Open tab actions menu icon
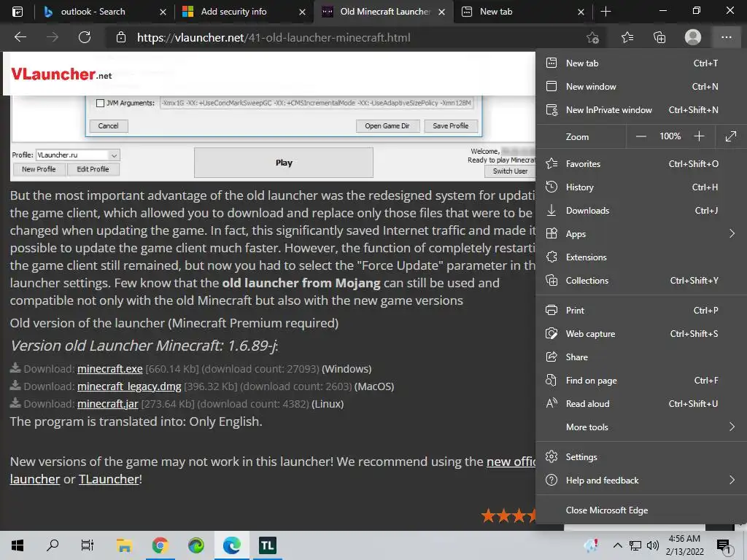This screenshot has height=560, width=747. (x=18, y=12)
